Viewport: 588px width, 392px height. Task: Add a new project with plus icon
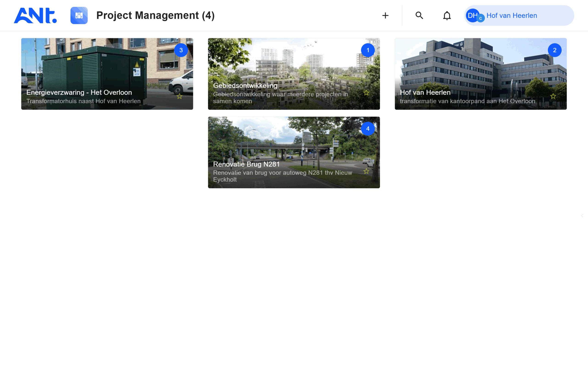(385, 15)
